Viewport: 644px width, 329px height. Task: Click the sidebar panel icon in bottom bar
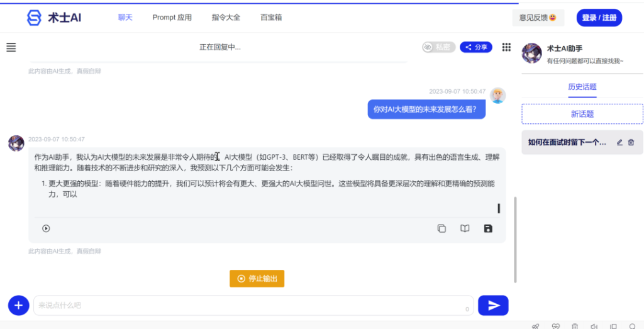click(x=613, y=326)
